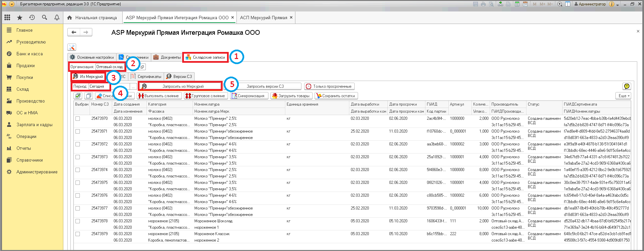Open Склад sidebar section
The height and width of the screenshot is (251, 644).
(x=23, y=89)
